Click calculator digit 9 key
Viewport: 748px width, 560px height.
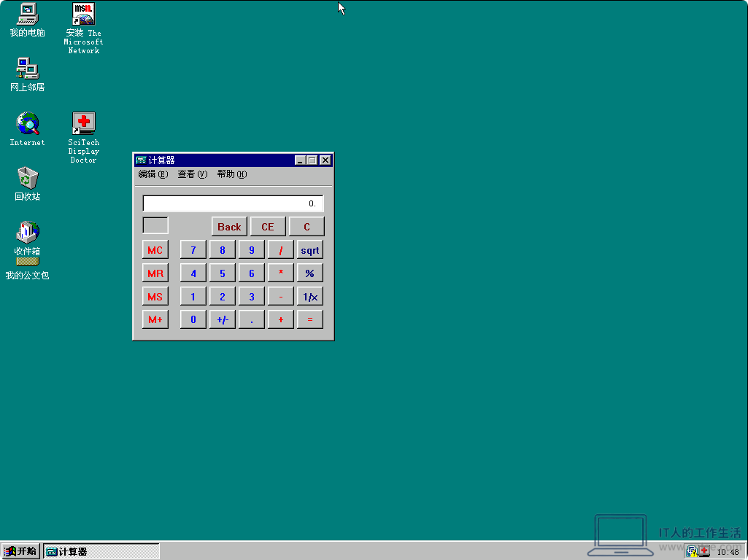[251, 250]
